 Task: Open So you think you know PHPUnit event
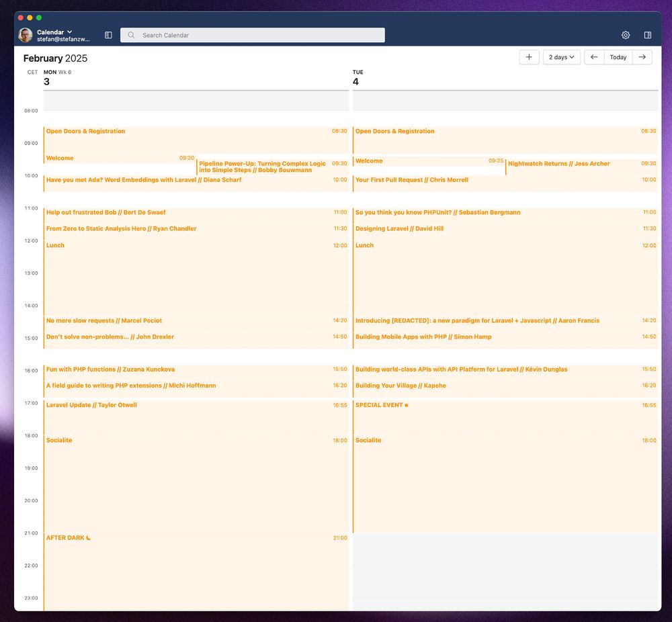(505, 216)
